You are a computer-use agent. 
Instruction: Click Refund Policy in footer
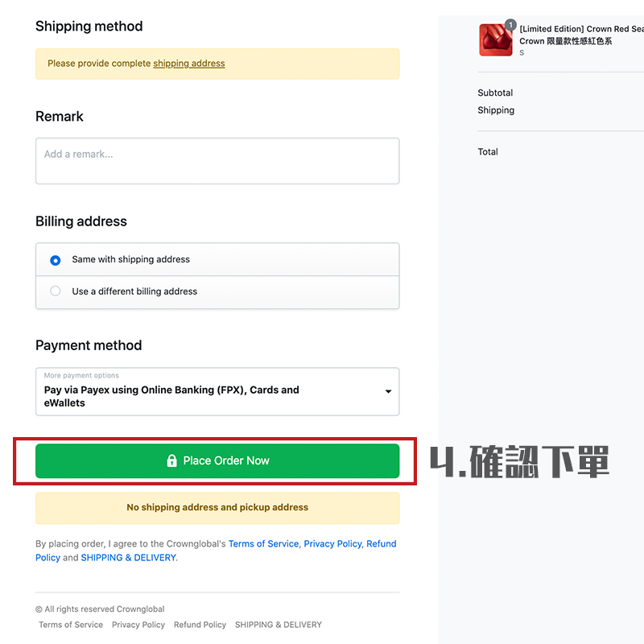[x=200, y=625]
